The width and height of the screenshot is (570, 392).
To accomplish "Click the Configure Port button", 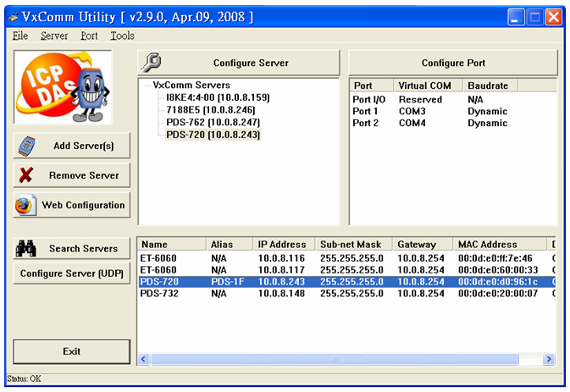I will 453,63.
